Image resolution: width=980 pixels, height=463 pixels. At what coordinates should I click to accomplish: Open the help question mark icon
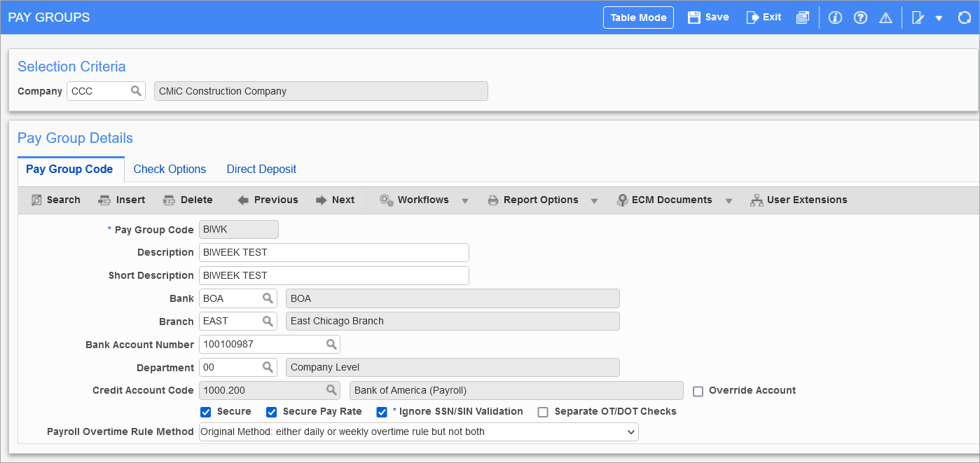[x=860, y=18]
